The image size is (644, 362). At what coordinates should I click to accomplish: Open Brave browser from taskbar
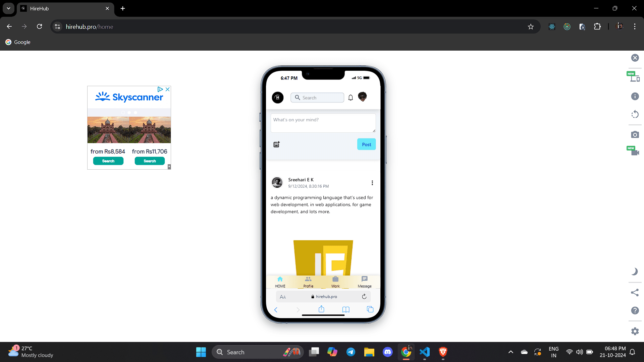[x=443, y=352]
